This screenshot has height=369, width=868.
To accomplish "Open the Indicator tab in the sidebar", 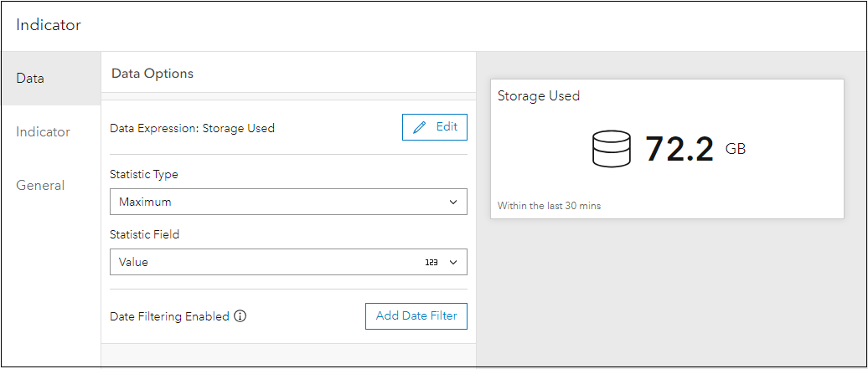I will [44, 132].
